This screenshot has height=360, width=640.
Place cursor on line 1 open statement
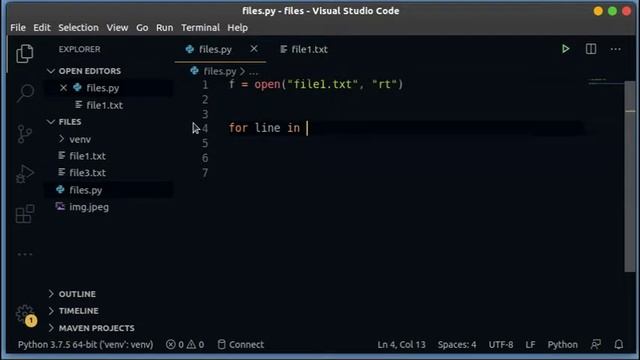(316, 84)
